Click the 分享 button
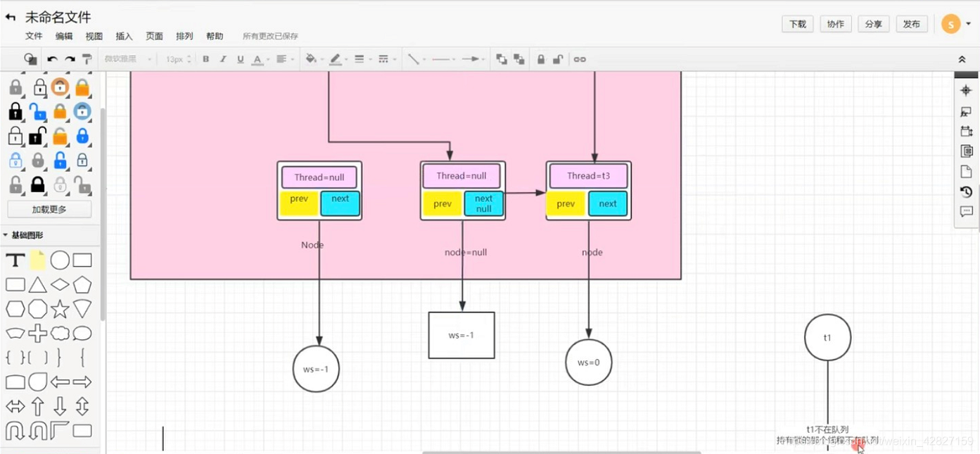 click(x=874, y=24)
